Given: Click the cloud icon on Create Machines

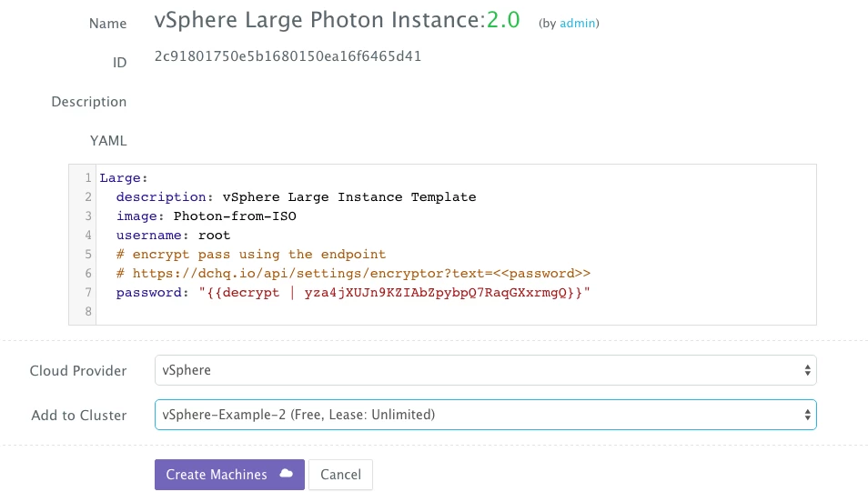Looking at the screenshot, I should click(x=287, y=474).
